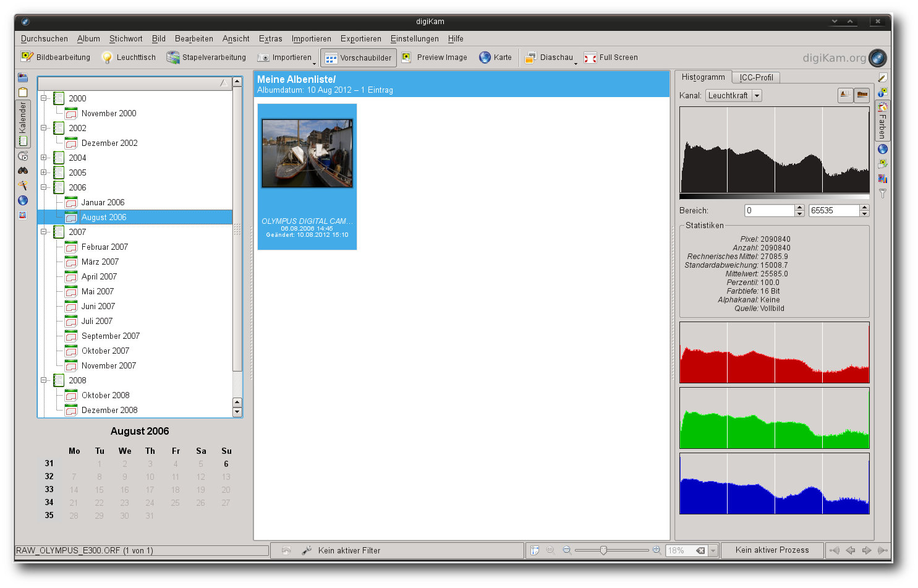Select logarithmic histogram scale button

(862, 95)
